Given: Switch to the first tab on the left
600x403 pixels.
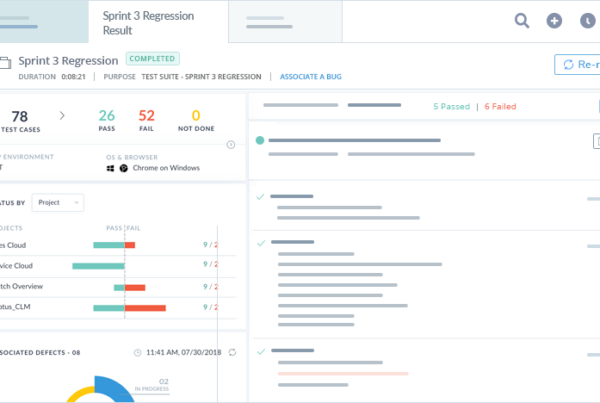Looking at the screenshot, I should click(44, 22).
